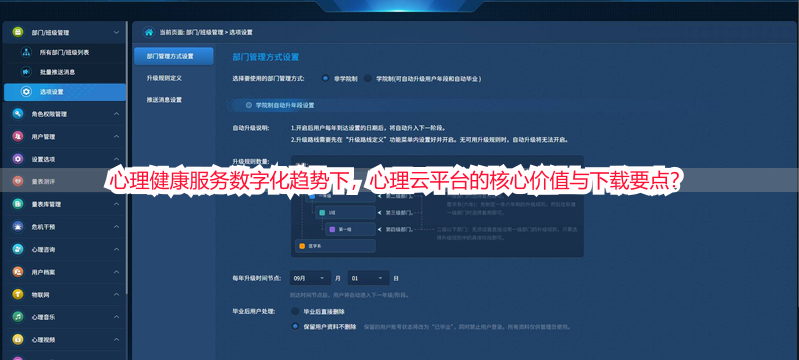Expand the 危机干预 chevron
799x360 pixels.
(x=116, y=226)
